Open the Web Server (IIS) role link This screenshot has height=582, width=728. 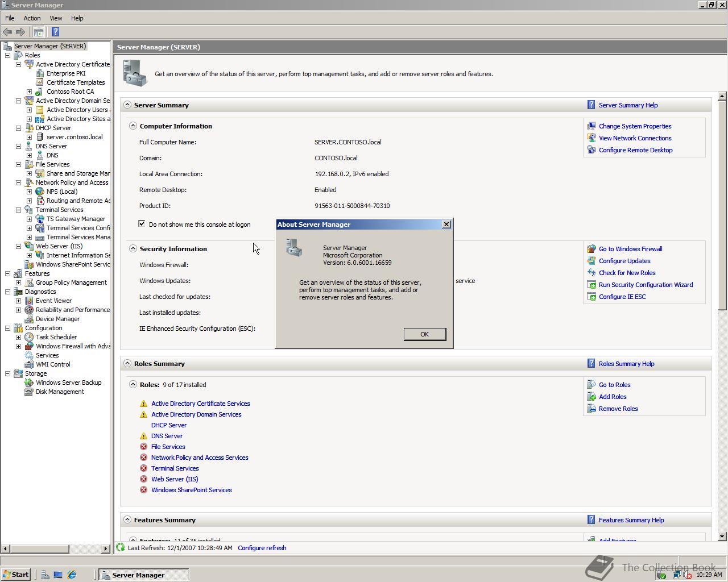[175, 479]
